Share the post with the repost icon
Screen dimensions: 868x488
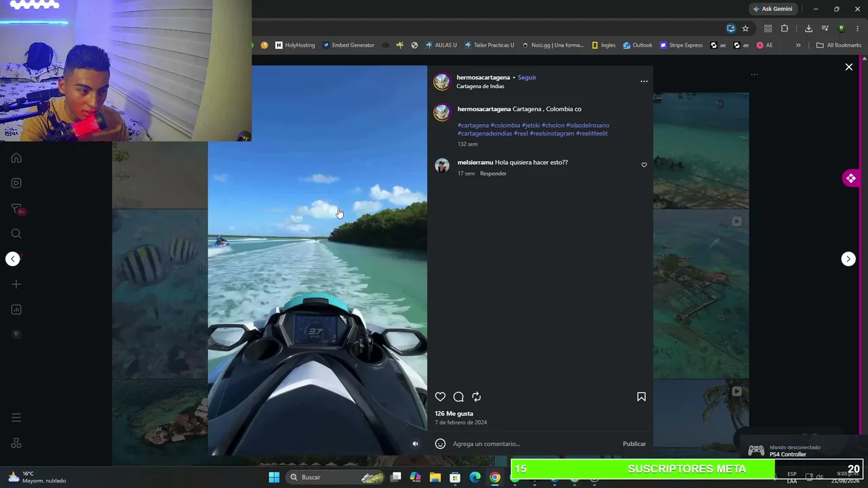(477, 397)
